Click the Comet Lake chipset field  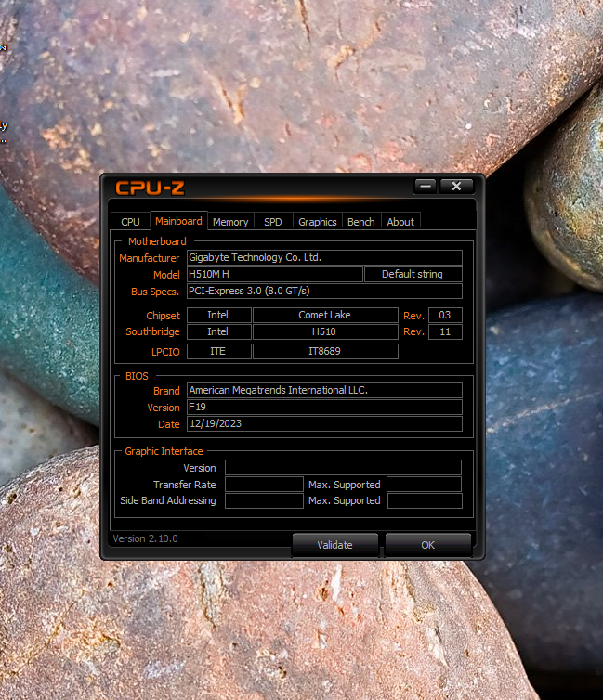point(325,315)
